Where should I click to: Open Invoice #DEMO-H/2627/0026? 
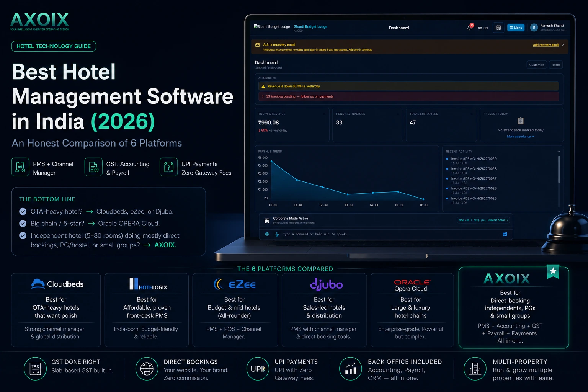click(474, 189)
